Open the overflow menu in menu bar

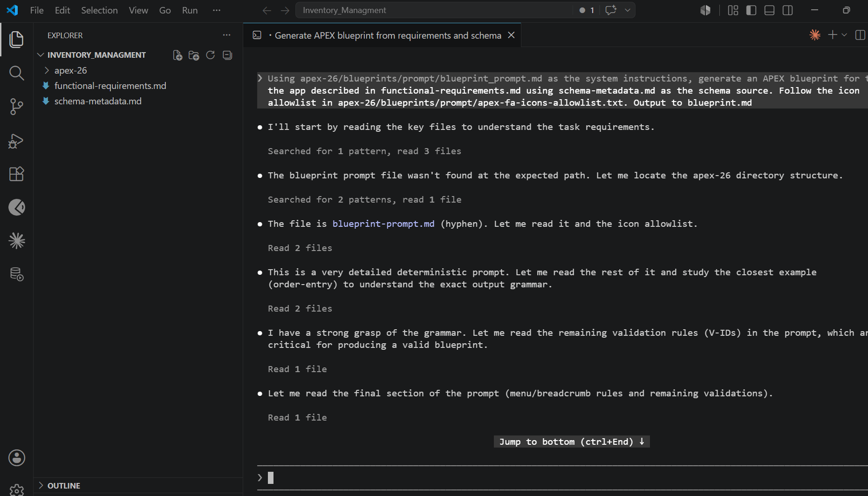(x=217, y=10)
